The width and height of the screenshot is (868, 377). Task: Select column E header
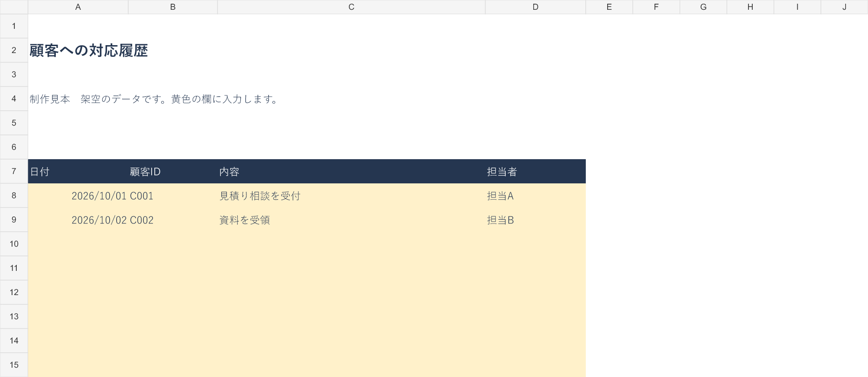click(609, 7)
